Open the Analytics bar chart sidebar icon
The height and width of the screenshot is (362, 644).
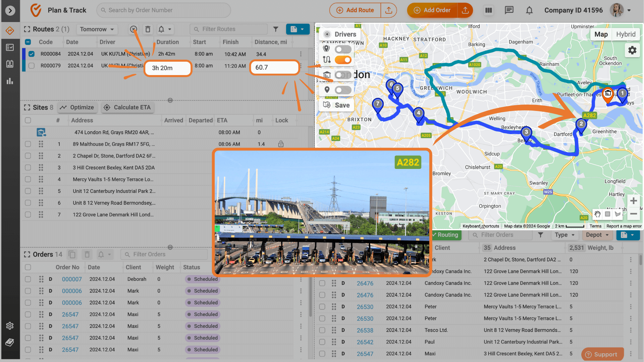(x=10, y=81)
